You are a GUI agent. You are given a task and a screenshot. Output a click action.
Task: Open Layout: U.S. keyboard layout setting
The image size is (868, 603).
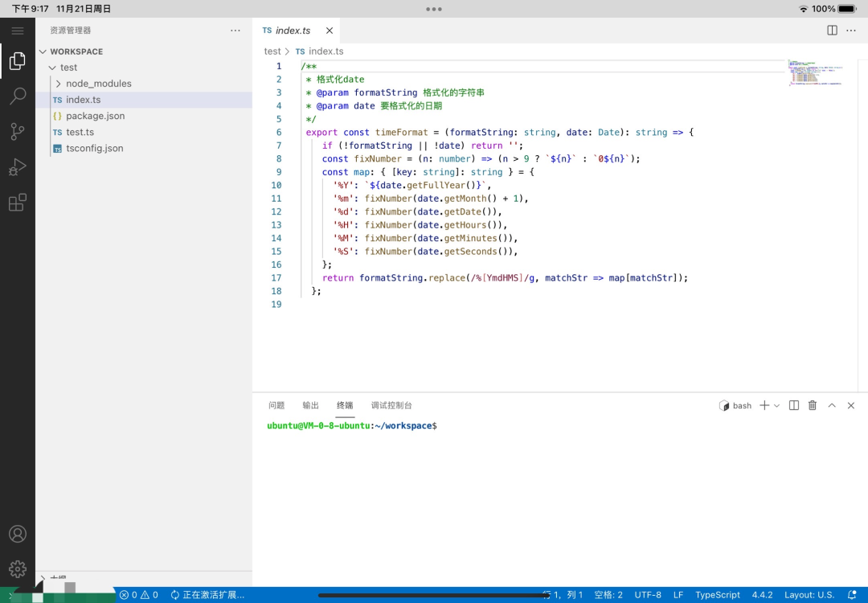click(x=809, y=595)
